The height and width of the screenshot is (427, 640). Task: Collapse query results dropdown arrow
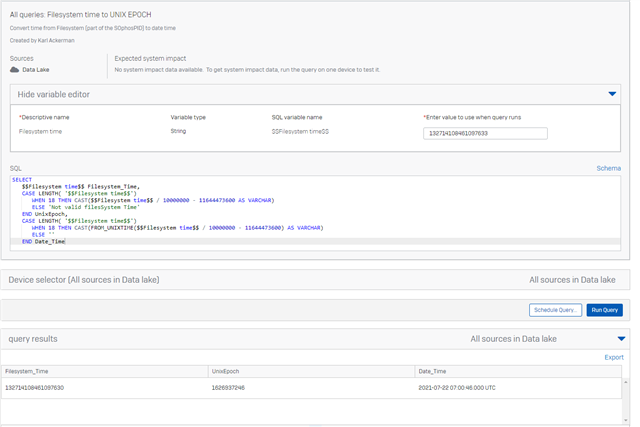621,339
